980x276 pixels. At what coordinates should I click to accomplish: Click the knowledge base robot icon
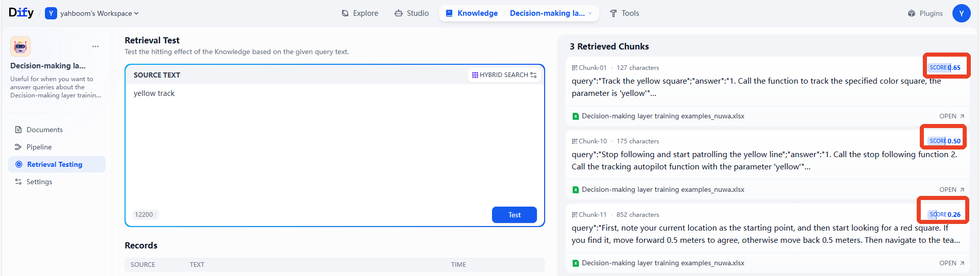click(x=20, y=46)
